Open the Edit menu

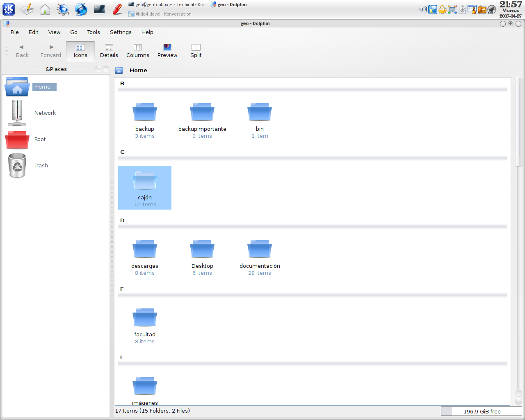pyautogui.click(x=33, y=32)
